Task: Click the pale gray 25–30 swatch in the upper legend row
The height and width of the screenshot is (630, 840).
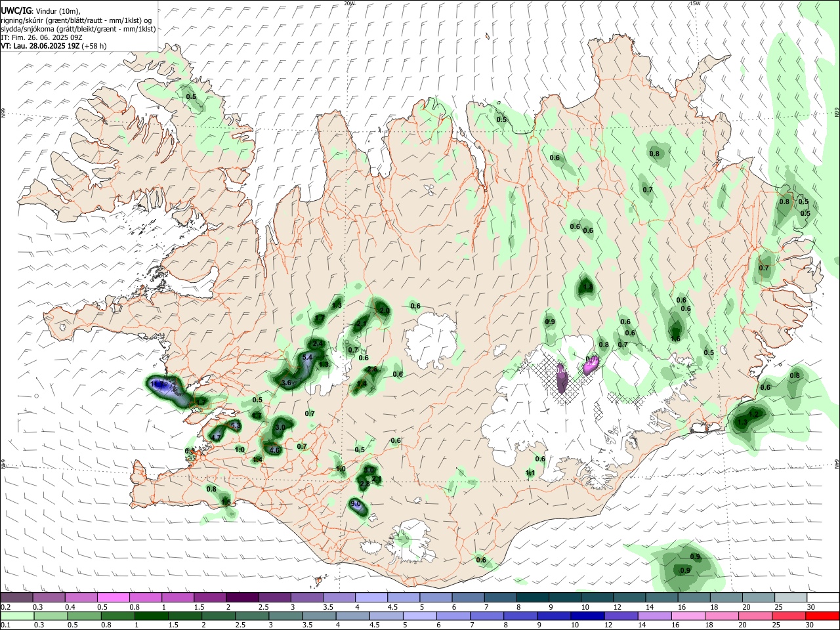Action: coord(790,597)
